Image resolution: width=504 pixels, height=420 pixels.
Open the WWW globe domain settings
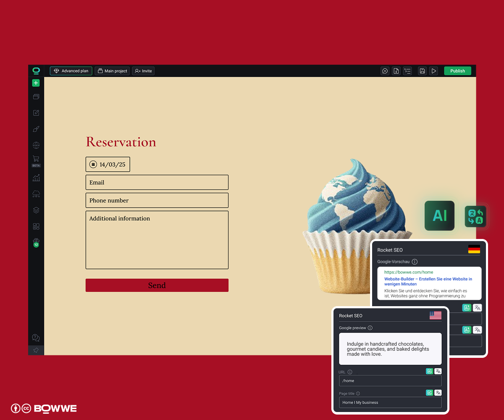[36, 145]
